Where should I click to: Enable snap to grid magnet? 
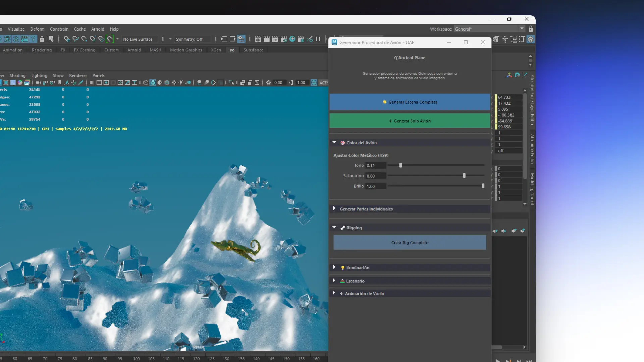point(67,39)
